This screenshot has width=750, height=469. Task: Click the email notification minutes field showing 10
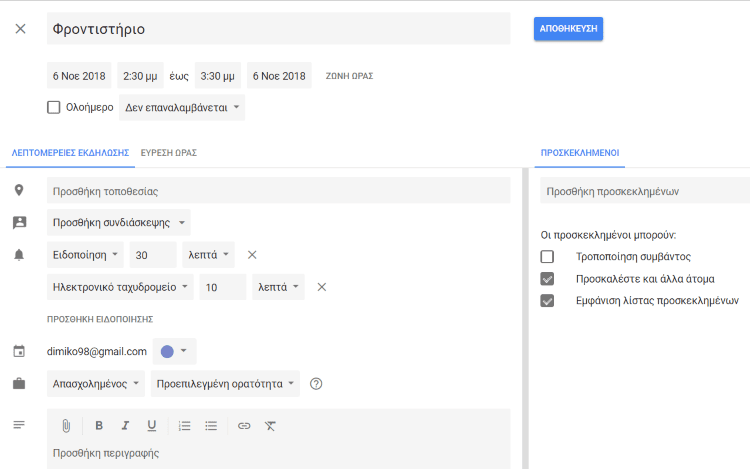[x=223, y=287]
